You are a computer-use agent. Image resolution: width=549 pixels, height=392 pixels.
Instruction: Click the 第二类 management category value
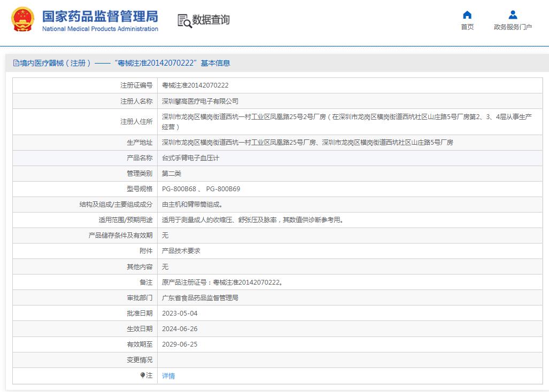[x=172, y=174]
